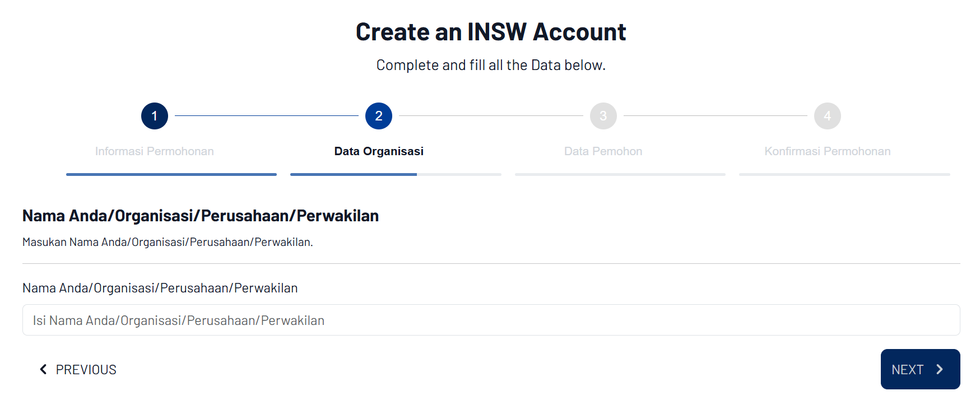Select the Data Organisasi step label

coord(379,151)
